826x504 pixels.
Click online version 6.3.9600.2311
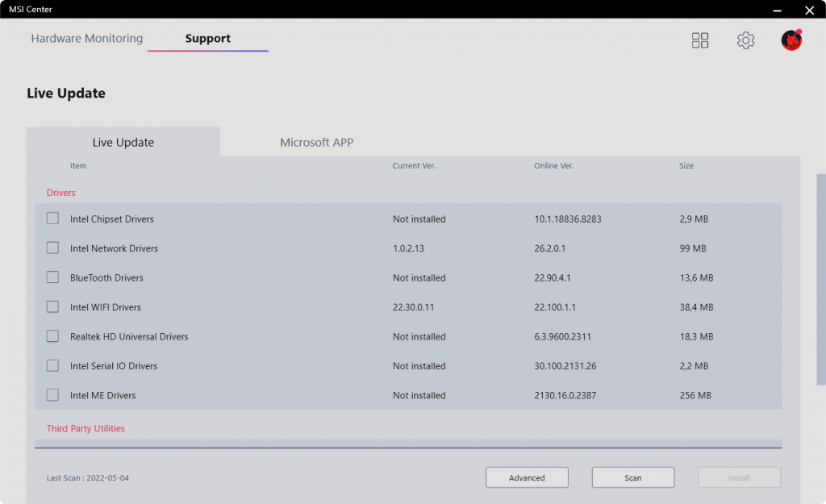(562, 336)
